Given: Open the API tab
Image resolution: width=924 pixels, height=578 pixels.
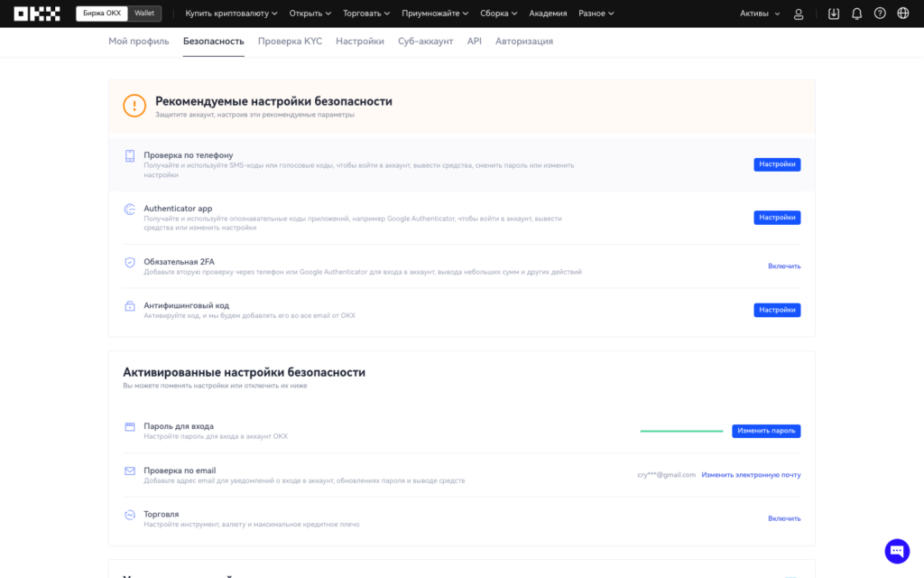Looking at the screenshot, I should (474, 42).
